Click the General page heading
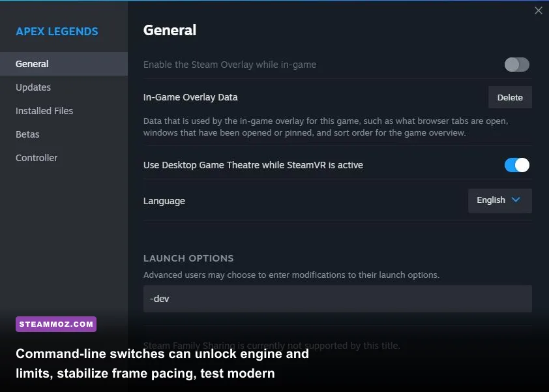Viewport: 549px width, 392px height. pyautogui.click(x=170, y=30)
